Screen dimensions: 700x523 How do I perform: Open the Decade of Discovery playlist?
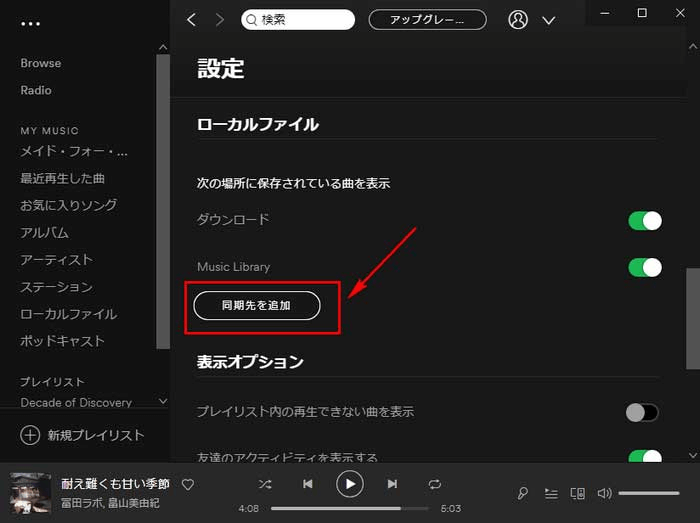tap(76, 403)
